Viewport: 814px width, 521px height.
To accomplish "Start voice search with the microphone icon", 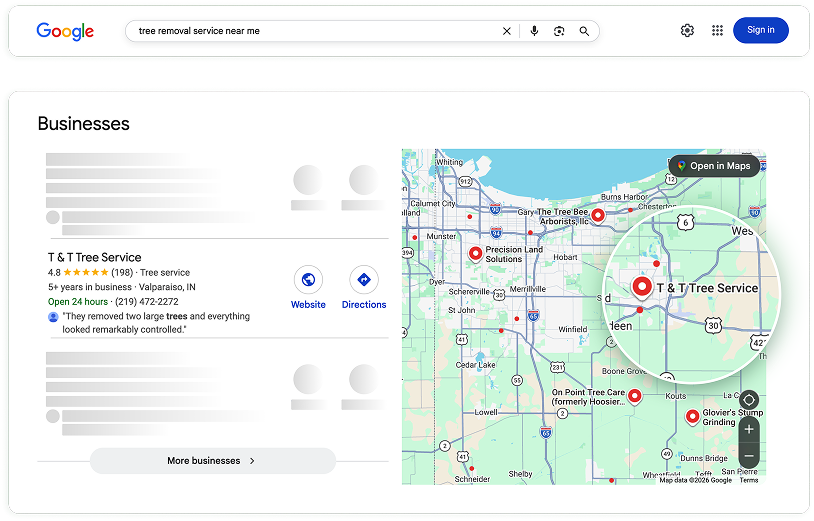I will pyautogui.click(x=534, y=31).
